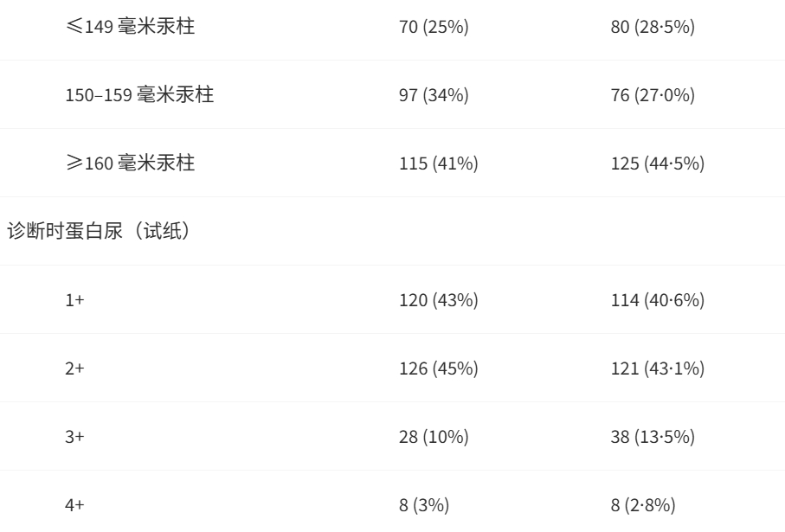Click the ≥160 毫米汞柱 row label

(x=130, y=163)
